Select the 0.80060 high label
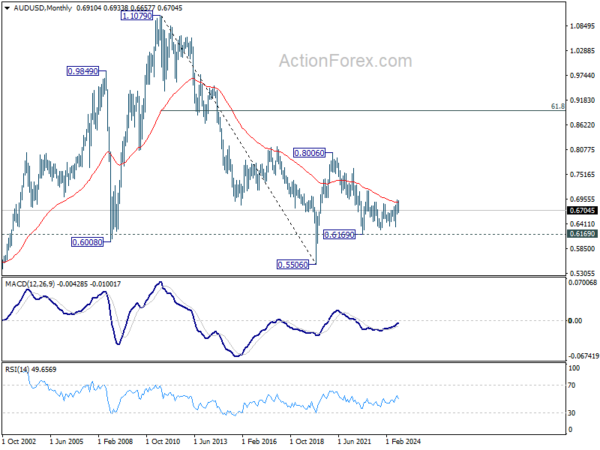This screenshot has width=600, height=450. coord(309,153)
